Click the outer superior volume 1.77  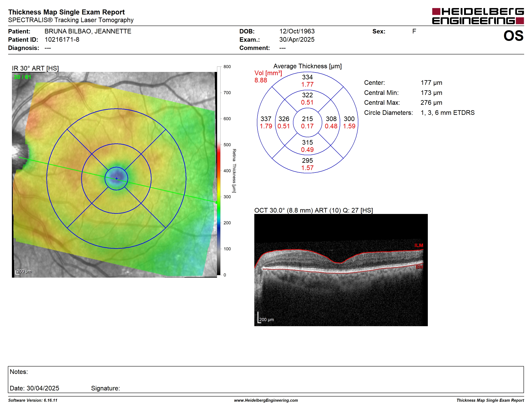[307, 84]
